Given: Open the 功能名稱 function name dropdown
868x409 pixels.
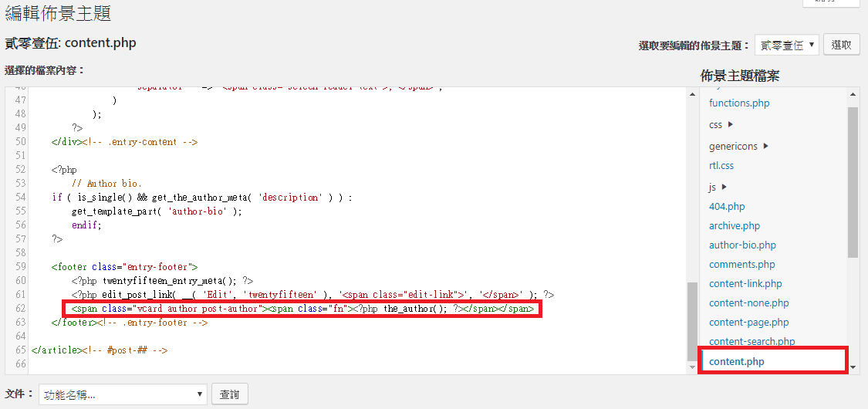Looking at the screenshot, I should (123, 395).
